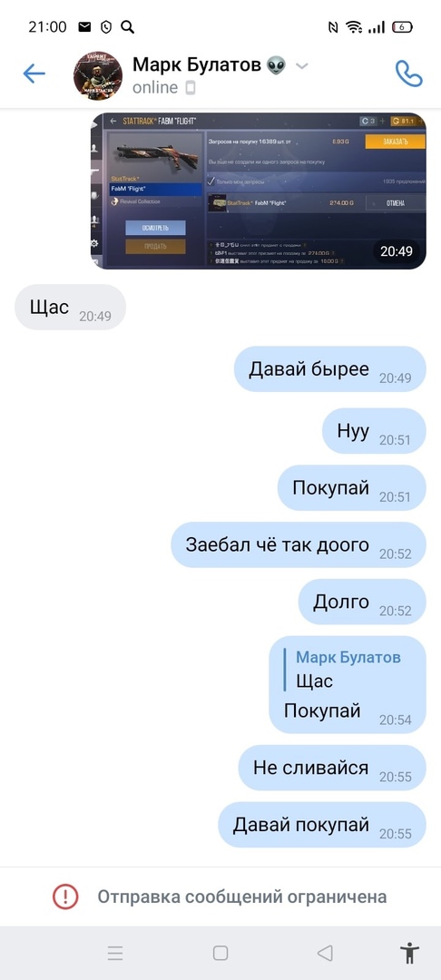Open the accessibility shortcut icon
Screen dimensions: 441x980
pos(409,953)
